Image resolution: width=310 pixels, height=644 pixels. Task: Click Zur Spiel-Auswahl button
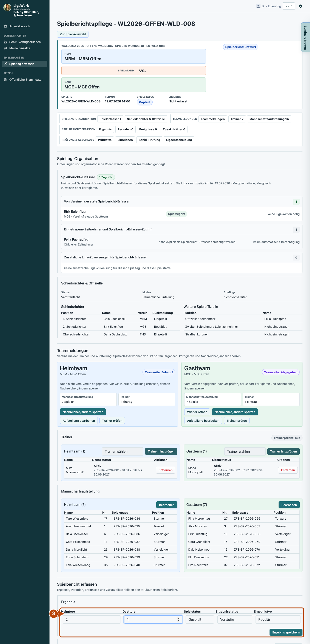(73, 34)
